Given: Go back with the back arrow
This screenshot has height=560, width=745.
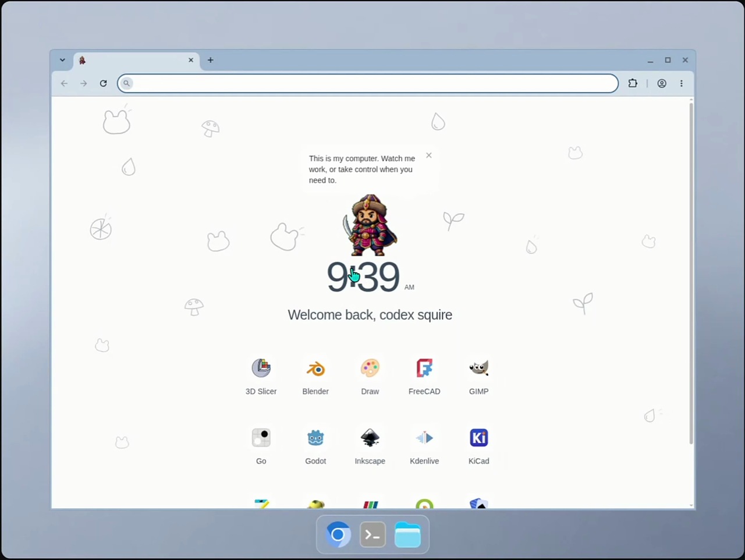Looking at the screenshot, I should (x=64, y=83).
